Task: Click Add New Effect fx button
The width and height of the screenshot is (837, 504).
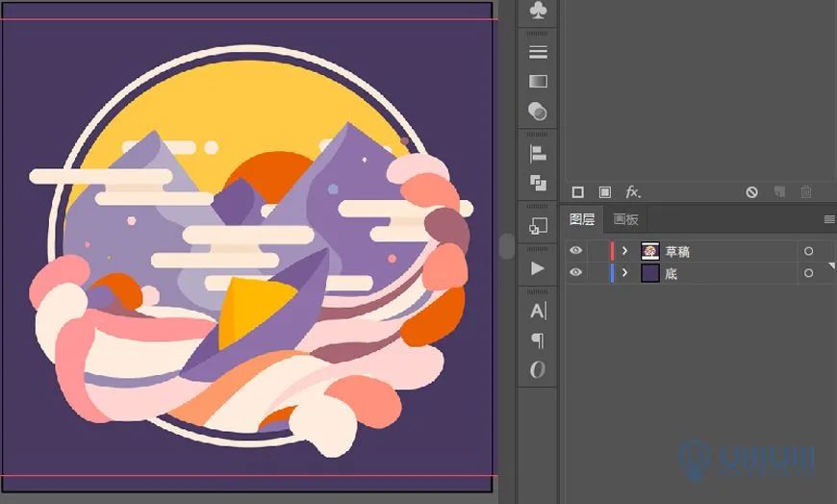Action: [x=632, y=192]
